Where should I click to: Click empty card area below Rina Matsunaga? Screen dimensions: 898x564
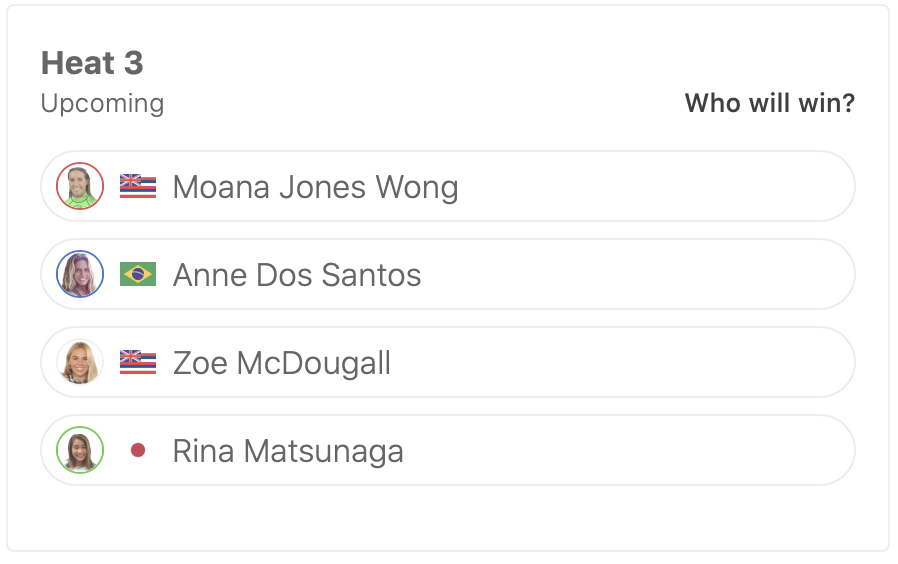pyautogui.click(x=448, y=517)
